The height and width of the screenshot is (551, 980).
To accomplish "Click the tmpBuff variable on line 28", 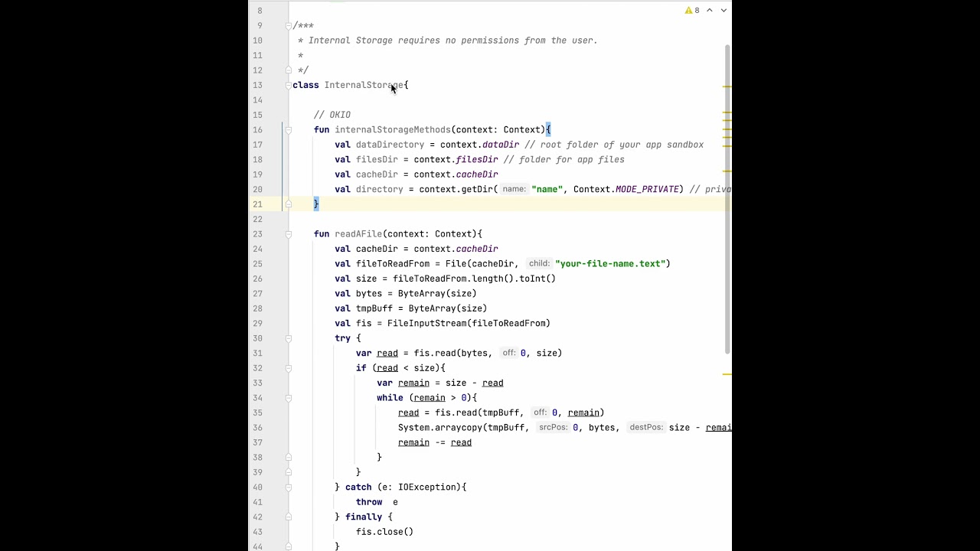I will 374,308.
